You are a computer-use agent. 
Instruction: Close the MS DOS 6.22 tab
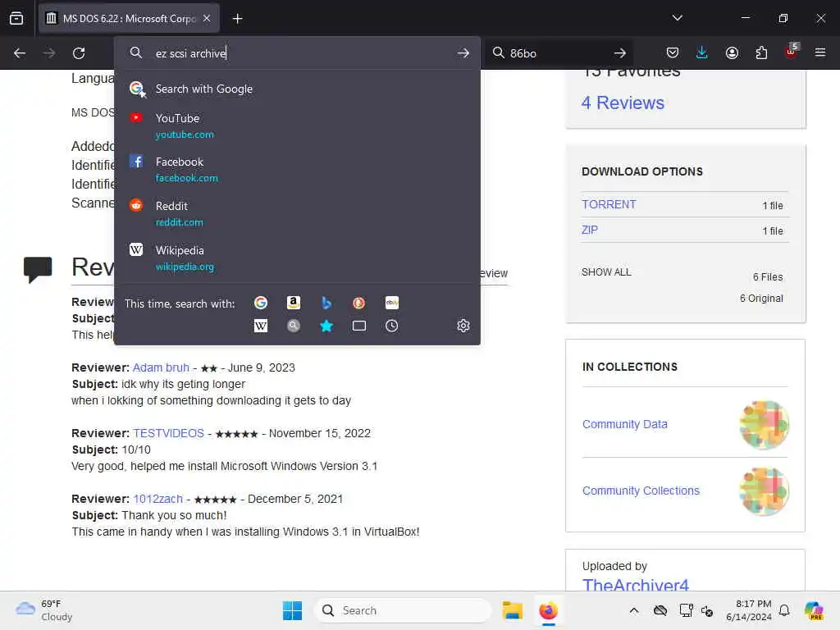[x=207, y=18]
